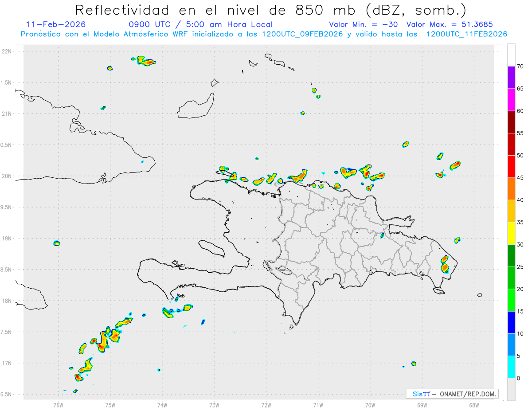Click the longitude axis label '75W'

point(110,405)
